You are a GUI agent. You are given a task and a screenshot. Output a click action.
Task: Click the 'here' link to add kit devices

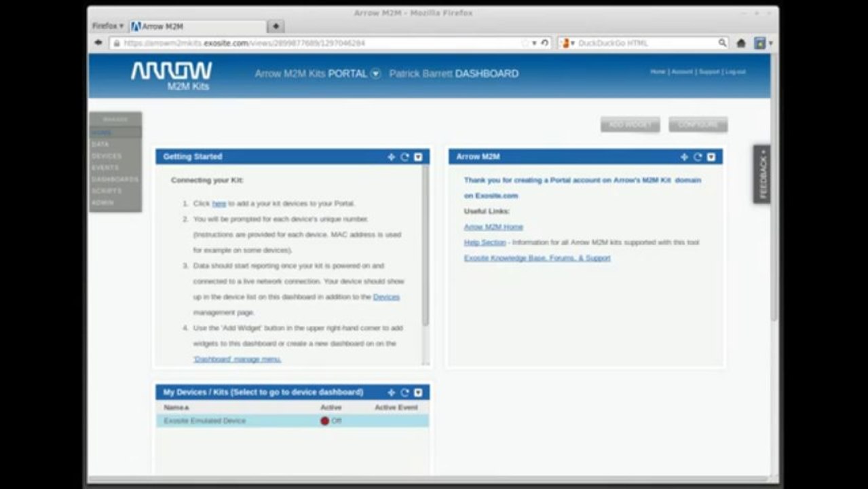(219, 203)
